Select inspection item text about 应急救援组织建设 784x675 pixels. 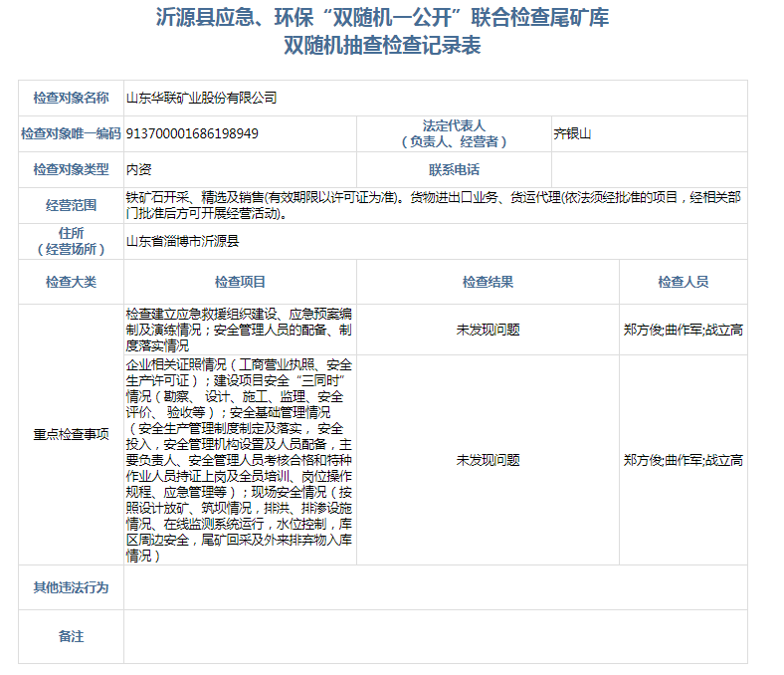[239, 330]
